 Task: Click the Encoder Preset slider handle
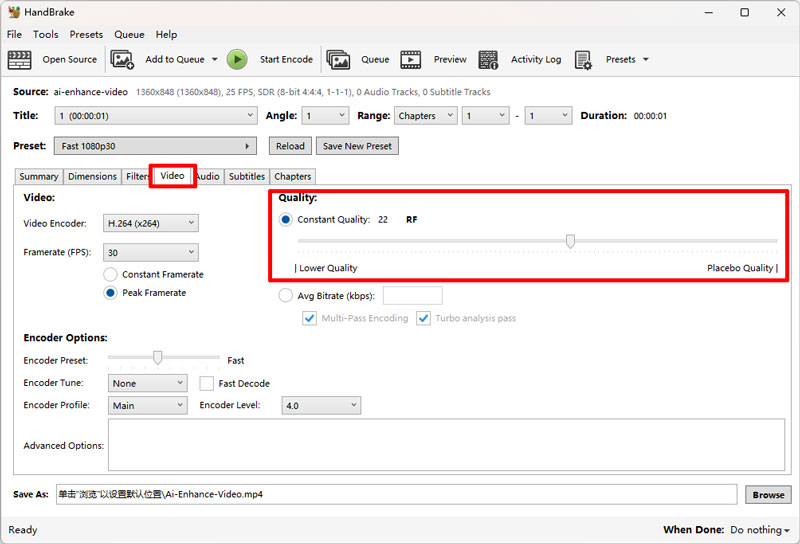coord(158,357)
